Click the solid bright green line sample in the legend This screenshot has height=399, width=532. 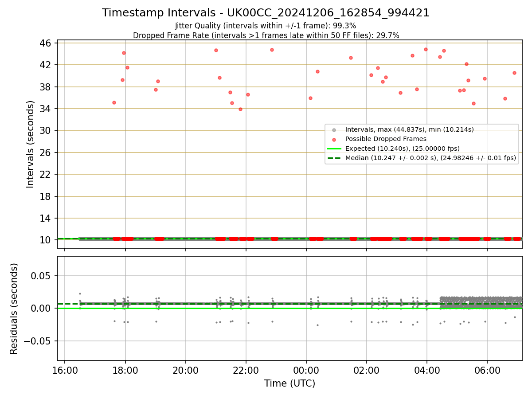tap(334, 149)
